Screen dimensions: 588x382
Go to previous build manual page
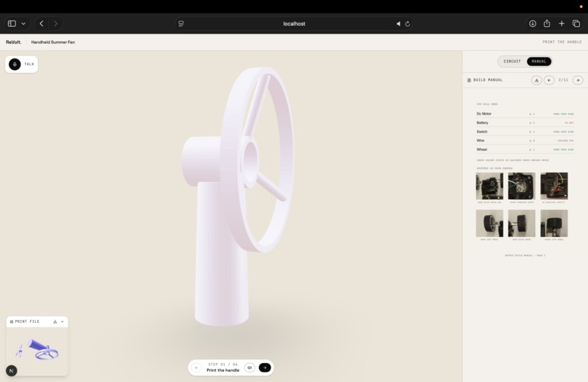pos(549,80)
